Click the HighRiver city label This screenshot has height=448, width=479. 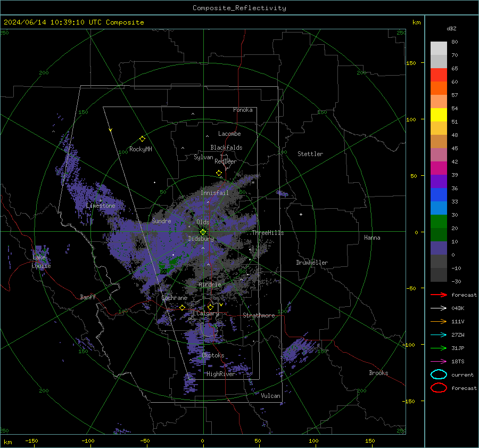(x=220, y=374)
